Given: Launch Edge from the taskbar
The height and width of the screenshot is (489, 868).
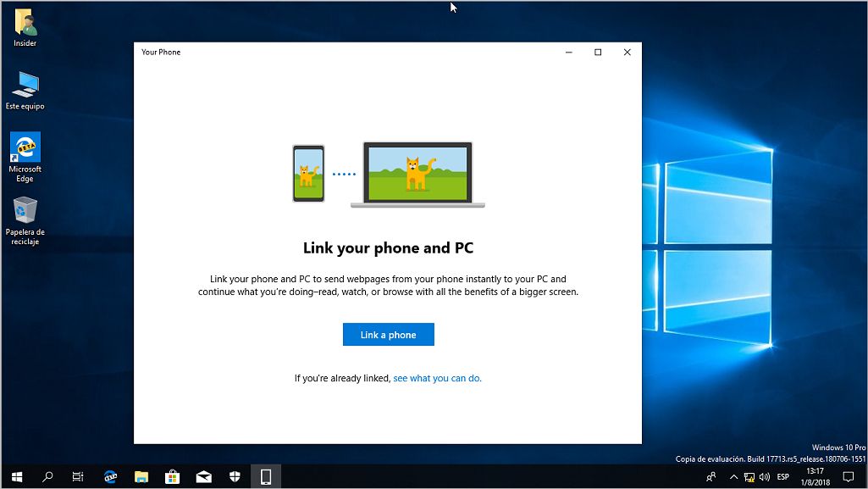Looking at the screenshot, I should tap(110, 476).
